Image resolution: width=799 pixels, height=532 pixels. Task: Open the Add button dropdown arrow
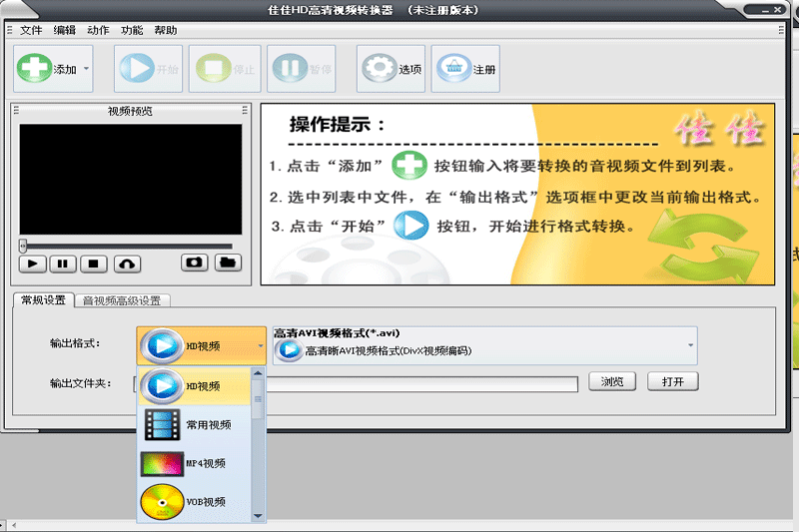(86, 69)
